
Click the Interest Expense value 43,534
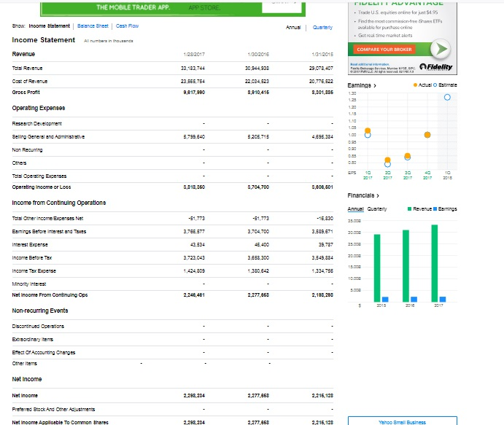point(198,244)
